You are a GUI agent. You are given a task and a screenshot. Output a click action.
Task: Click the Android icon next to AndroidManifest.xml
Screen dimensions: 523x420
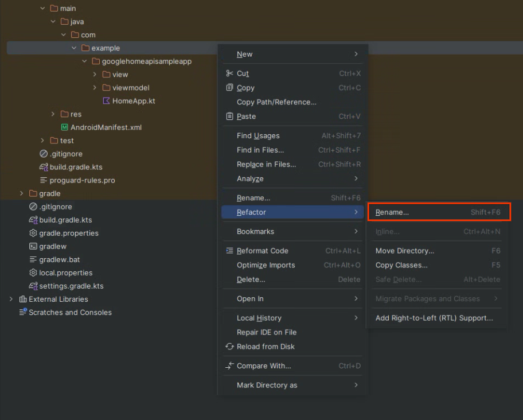[x=64, y=127]
